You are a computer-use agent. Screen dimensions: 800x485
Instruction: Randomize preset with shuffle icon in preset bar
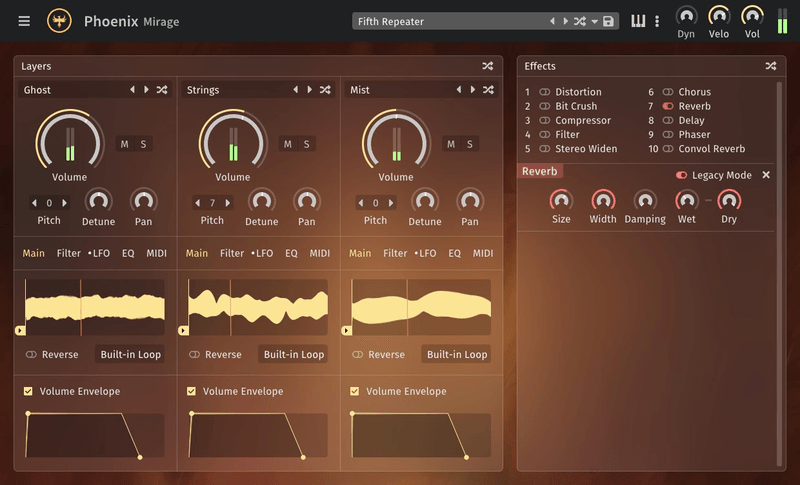(580, 21)
